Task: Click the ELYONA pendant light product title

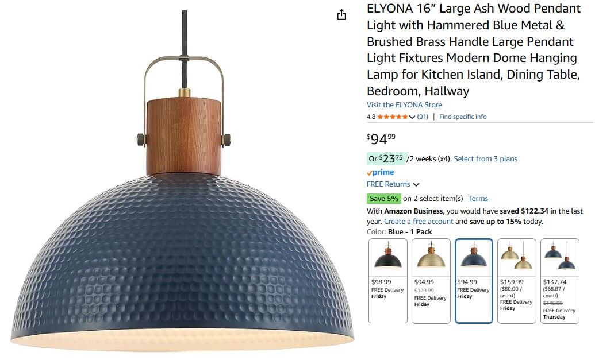Action: (474, 50)
